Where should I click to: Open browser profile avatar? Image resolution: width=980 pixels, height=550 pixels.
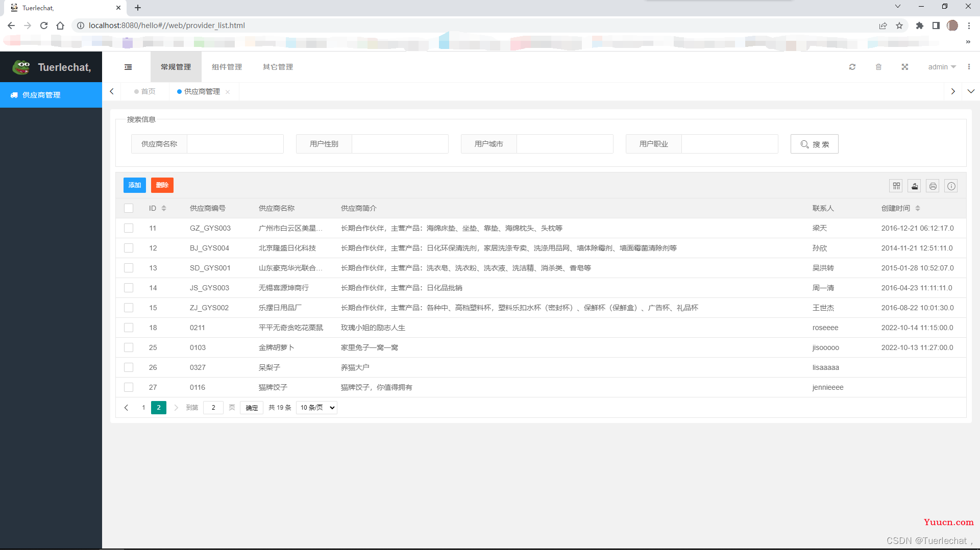tap(952, 26)
